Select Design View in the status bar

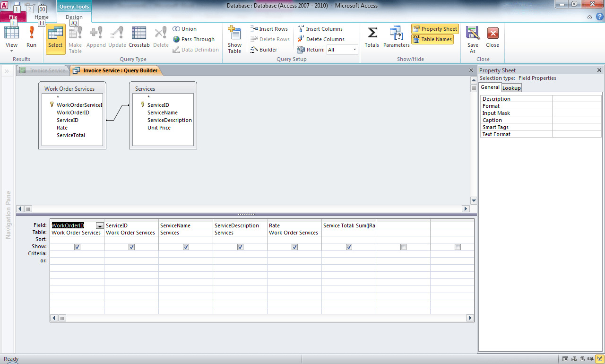(x=599, y=359)
